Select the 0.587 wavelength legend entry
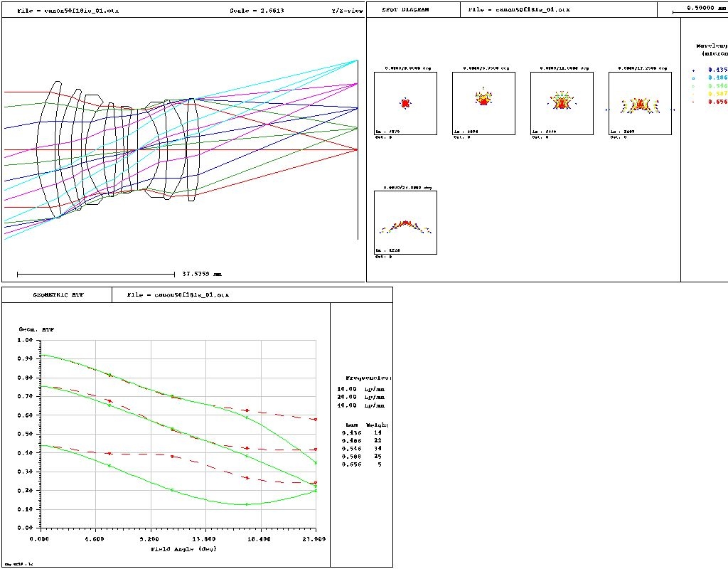The image size is (728, 569). click(x=710, y=94)
